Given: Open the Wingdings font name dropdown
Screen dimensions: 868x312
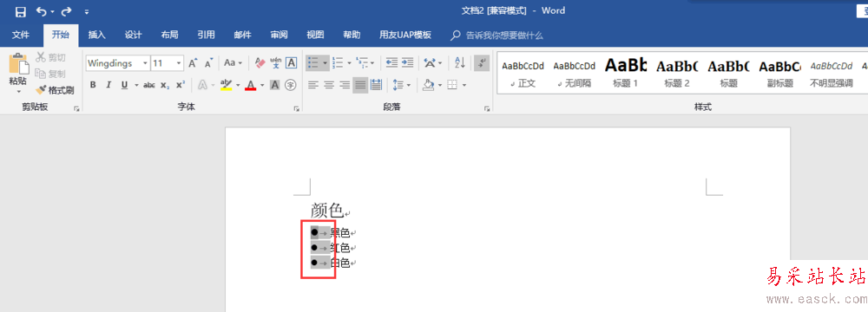Looking at the screenshot, I should pos(145,63).
